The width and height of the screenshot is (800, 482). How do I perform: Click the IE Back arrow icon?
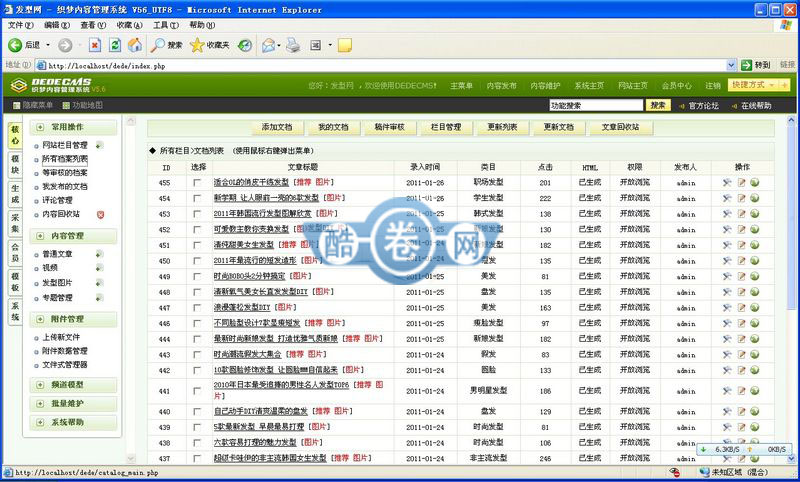[15, 45]
